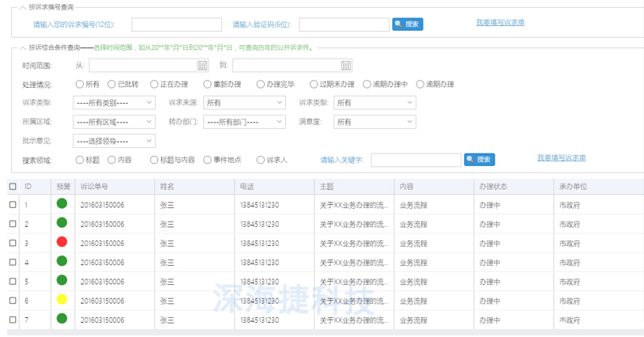
Task: Sort by the 办理状态 column header
Action: point(492,187)
